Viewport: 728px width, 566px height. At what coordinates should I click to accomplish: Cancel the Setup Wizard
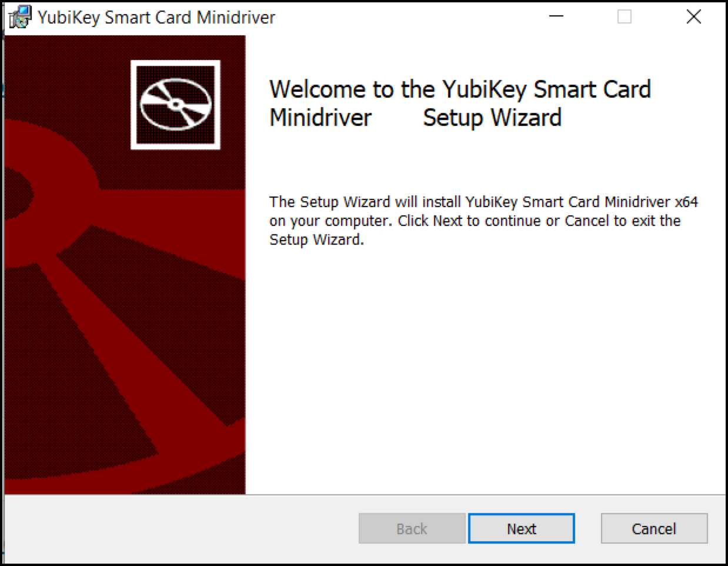[653, 528]
